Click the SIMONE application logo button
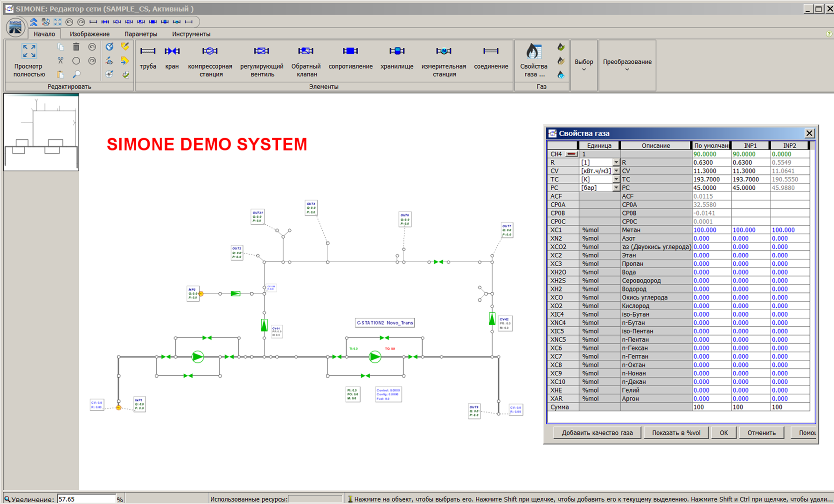The image size is (834, 504). [x=15, y=27]
